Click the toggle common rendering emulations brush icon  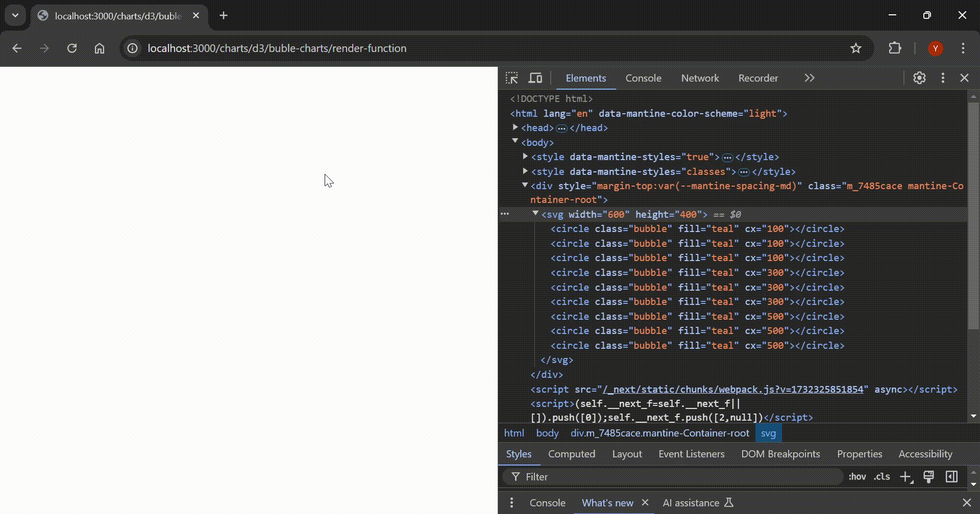(929, 476)
